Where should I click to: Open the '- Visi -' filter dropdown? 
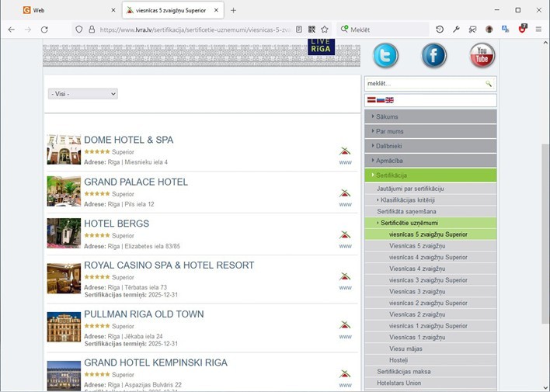pos(83,94)
